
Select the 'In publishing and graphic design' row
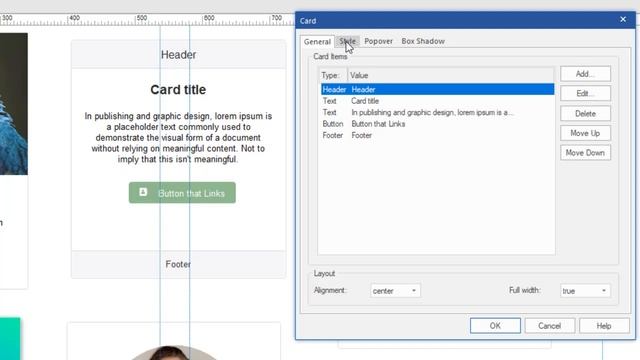click(x=437, y=112)
